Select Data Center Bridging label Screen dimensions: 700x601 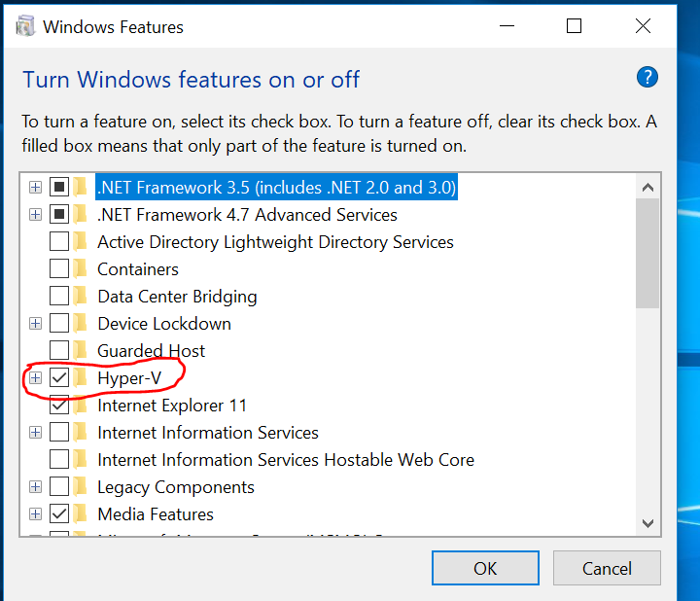click(177, 297)
